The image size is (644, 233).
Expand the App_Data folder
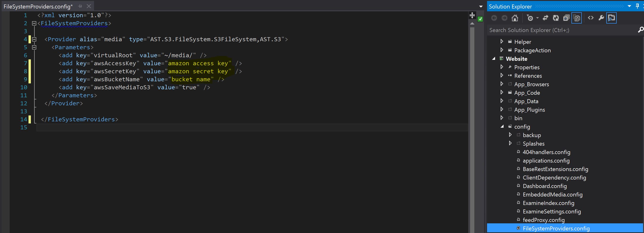(502, 101)
